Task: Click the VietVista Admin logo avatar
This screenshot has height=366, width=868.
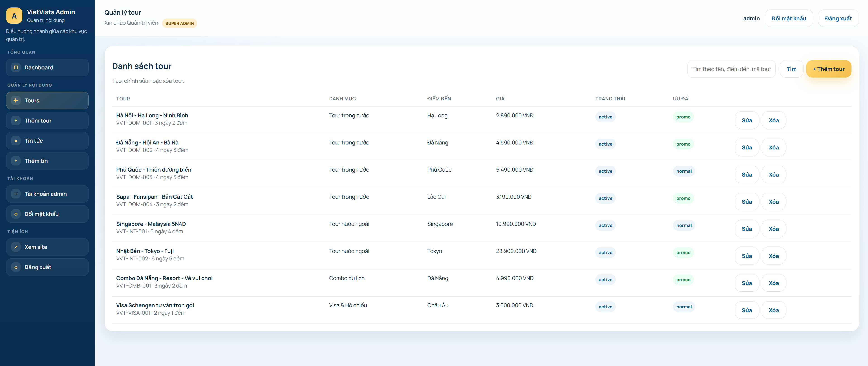Action: (x=14, y=16)
